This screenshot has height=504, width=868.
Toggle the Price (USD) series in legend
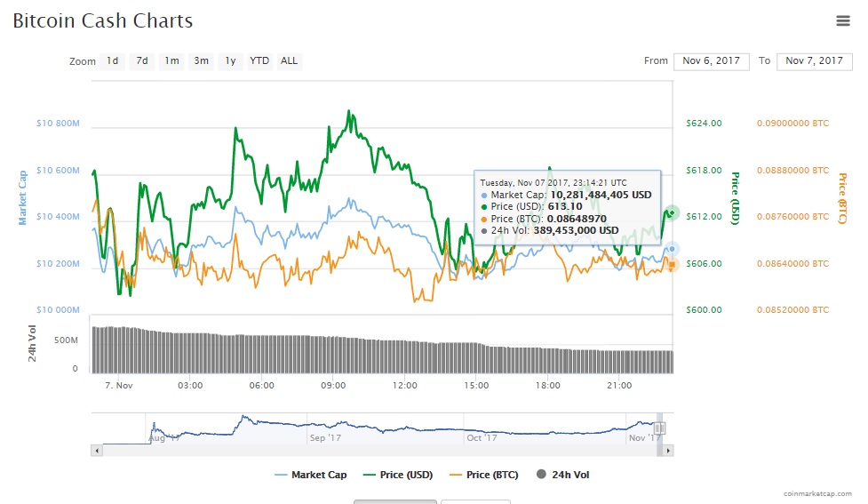point(398,475)
